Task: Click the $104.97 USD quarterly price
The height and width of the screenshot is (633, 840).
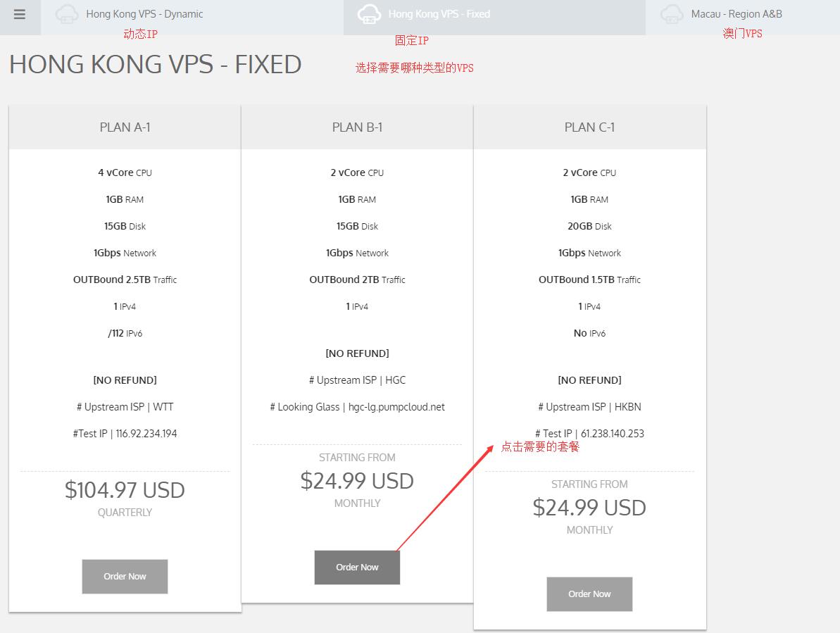Action: (x=125, y=490)
